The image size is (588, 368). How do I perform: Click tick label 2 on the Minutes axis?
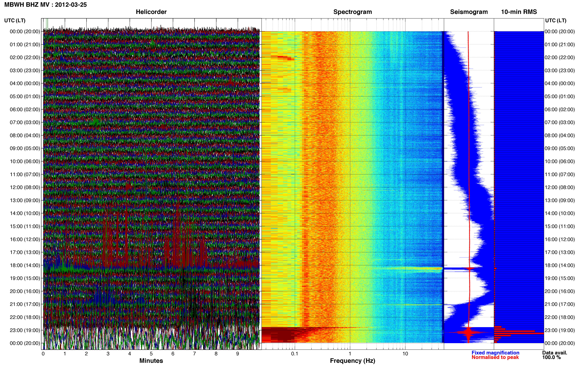click(86, 354)
